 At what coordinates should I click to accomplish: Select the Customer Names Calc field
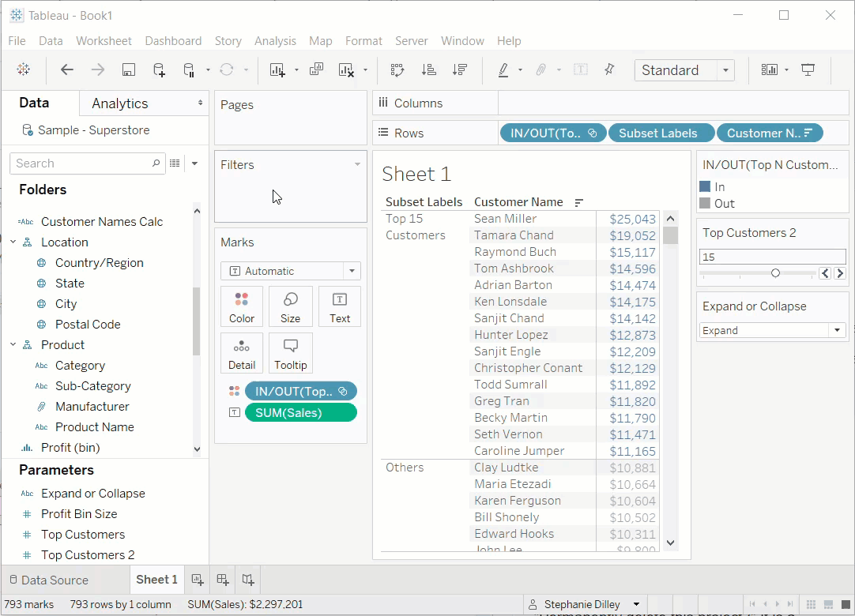(102, 221)
